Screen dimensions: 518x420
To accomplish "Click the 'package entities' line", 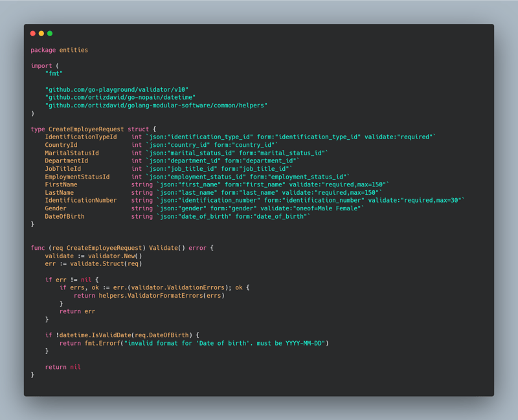I will 59,50.
